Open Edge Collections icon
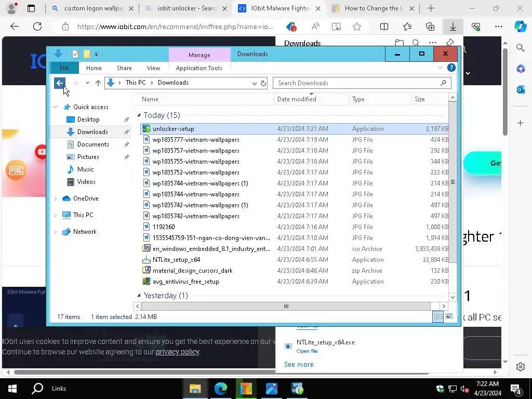 point(430,26)
